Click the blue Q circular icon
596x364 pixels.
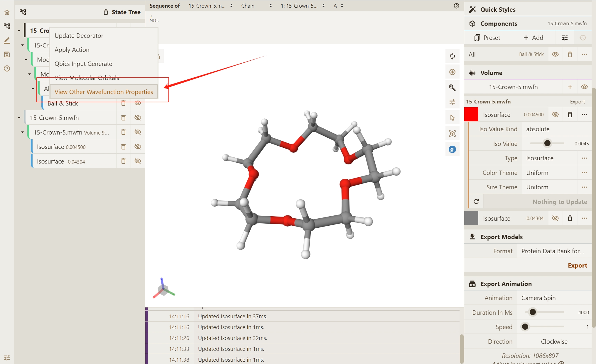tap(452, 149)
